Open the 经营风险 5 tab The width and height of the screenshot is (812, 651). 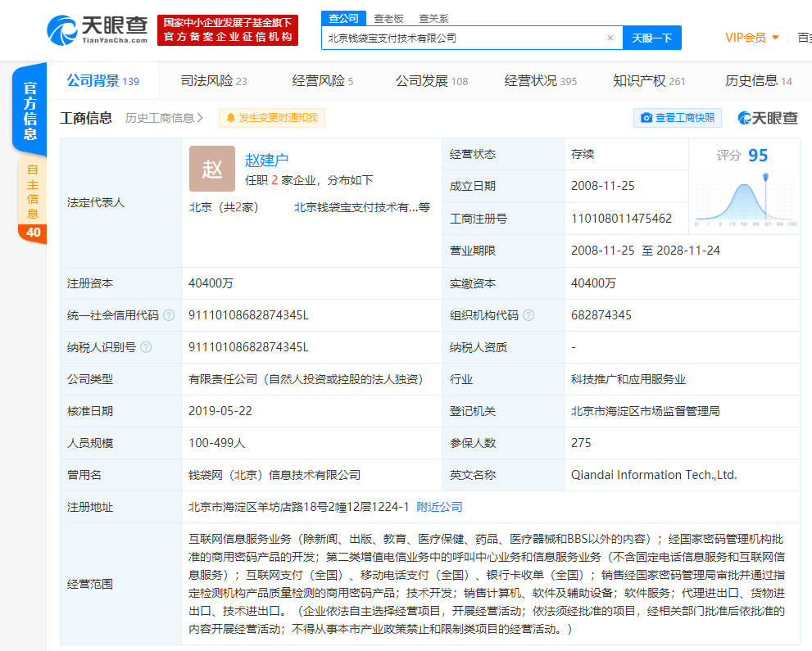point(322,81)
